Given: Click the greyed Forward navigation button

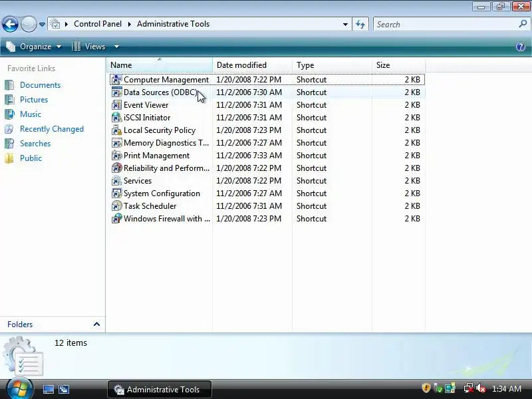Looking at the screenshot, I should 29,24.
